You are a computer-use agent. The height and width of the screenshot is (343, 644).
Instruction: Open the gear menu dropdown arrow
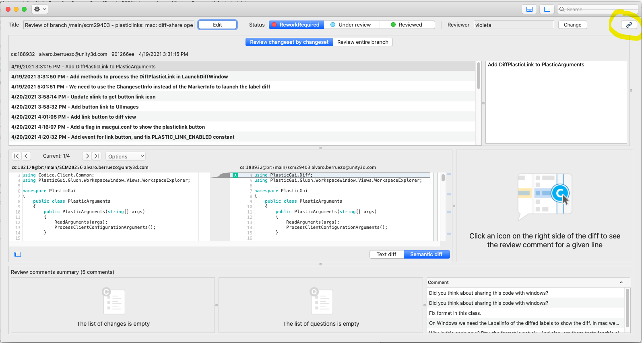coord(44,9)
